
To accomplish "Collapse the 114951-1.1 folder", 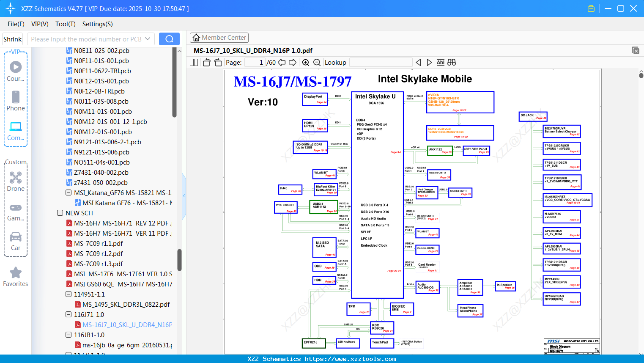I will click(69, 294).
